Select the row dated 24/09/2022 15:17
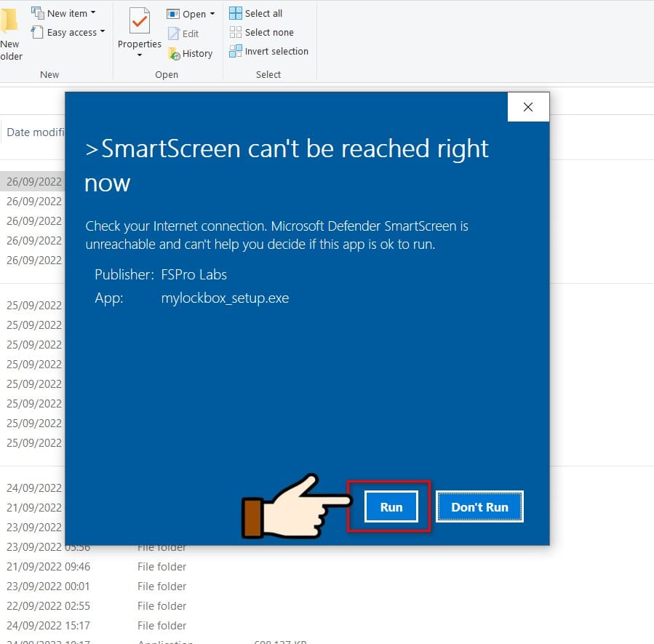654x644 pixels. (96, 625)
